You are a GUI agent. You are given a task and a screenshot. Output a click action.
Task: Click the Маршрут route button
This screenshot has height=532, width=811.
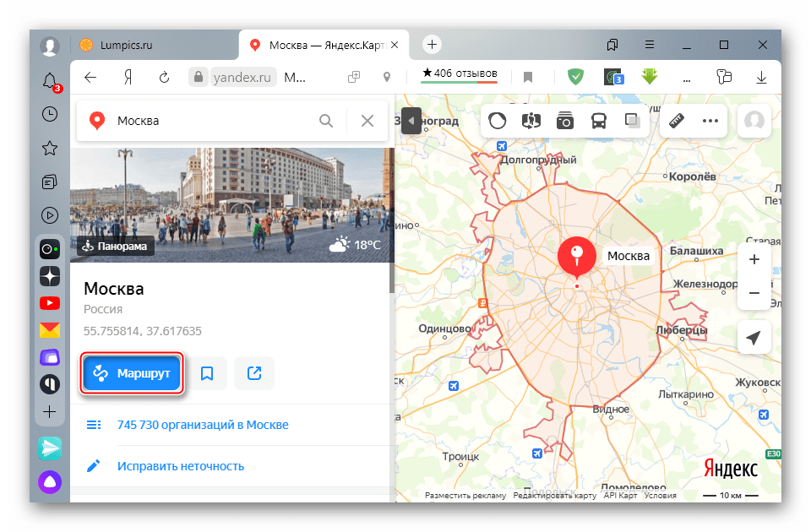pos(132,372)
